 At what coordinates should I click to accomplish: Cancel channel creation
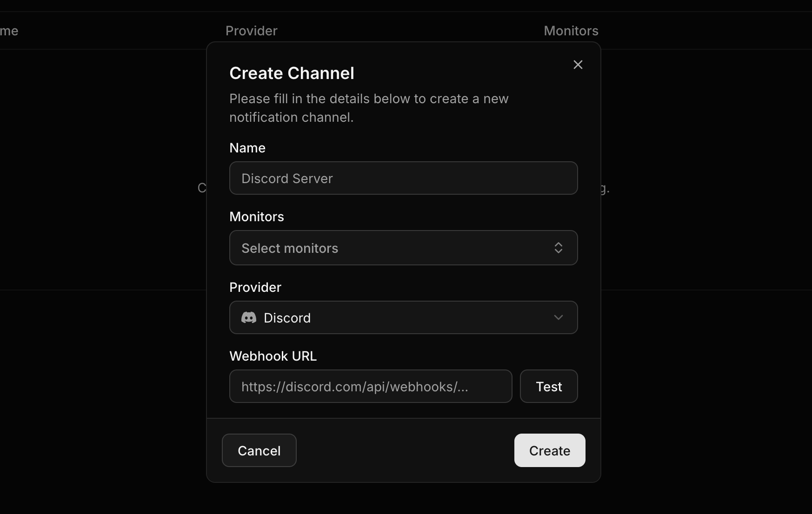[x=259, y=450]
